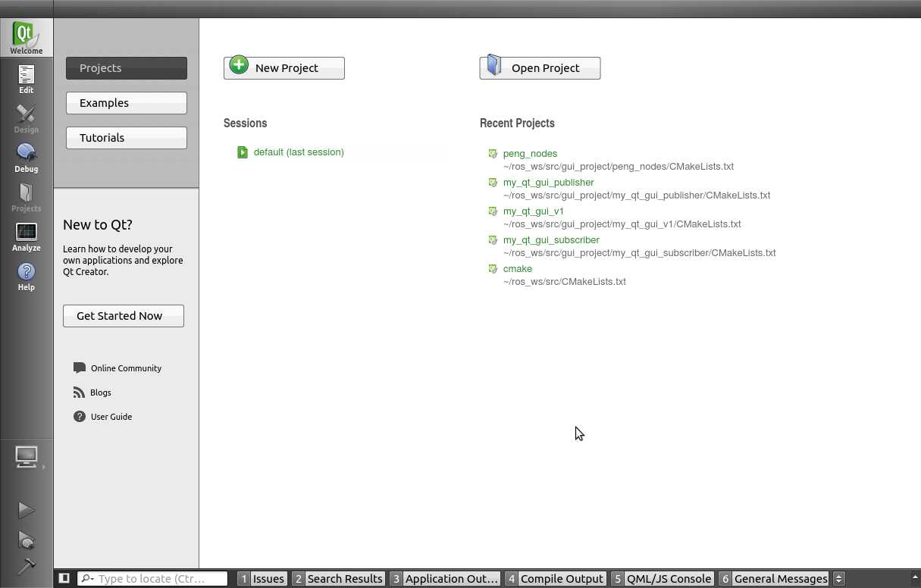The width and height of the screenshot is (921, 588).
Task: Click the ~/ros_ws/src/CMakeLists.txt path
Action: pos(565,282)
